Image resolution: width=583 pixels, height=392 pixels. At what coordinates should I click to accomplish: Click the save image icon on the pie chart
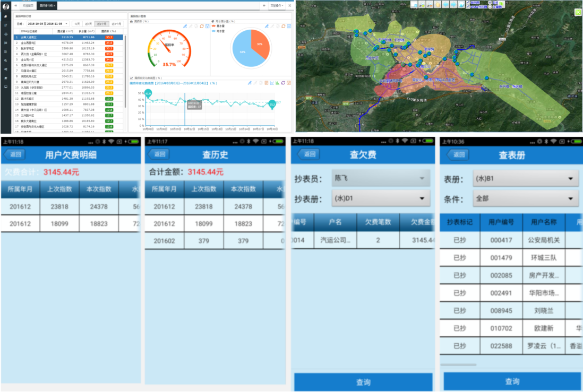click(289, 26)
